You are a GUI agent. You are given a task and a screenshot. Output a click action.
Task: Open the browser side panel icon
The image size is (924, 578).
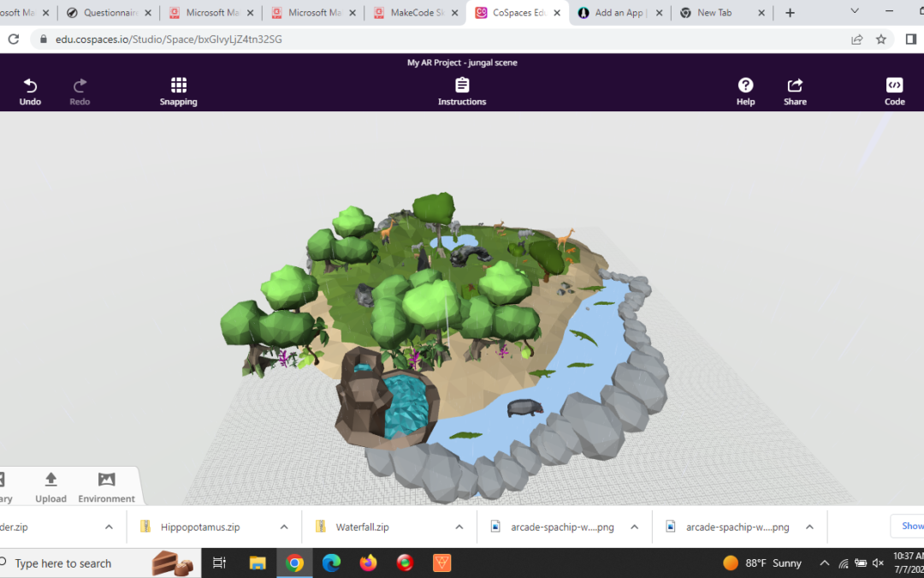911,39
